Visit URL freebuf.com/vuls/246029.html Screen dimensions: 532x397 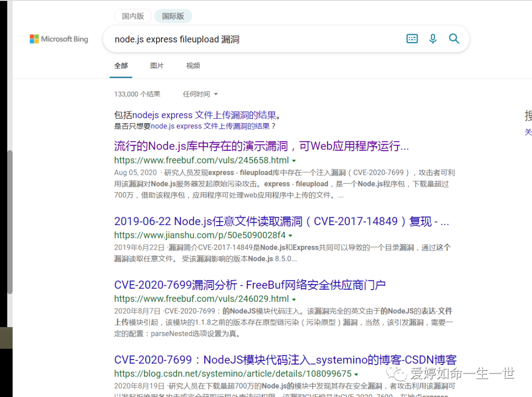click(201, 298)
